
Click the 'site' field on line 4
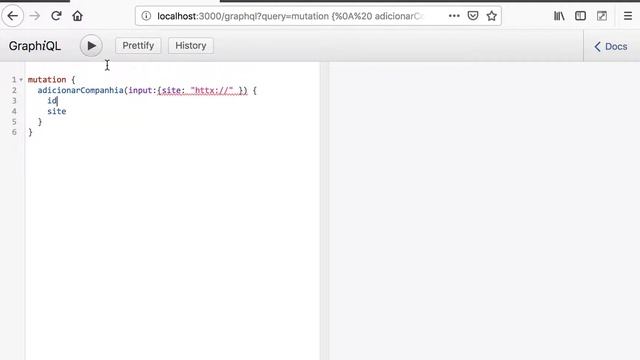(56, 111)
